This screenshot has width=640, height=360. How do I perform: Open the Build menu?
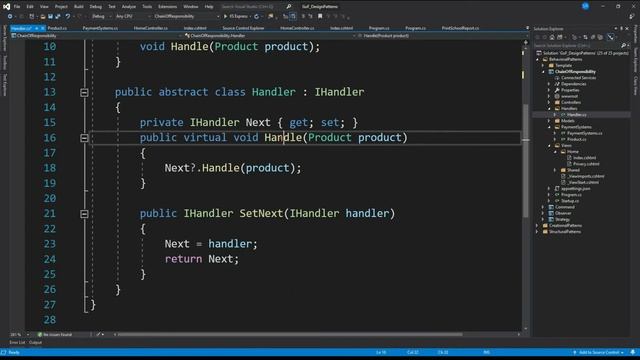click(x=78, y=7)
